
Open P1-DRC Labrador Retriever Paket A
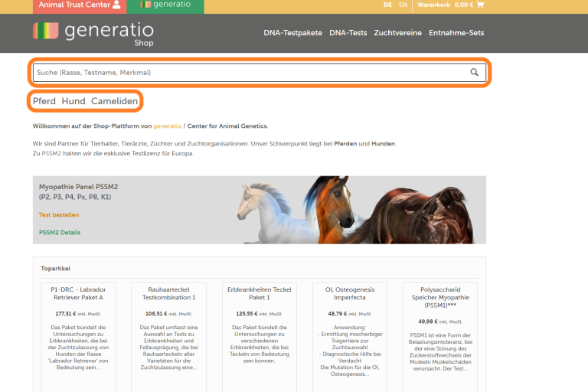[x=78, y=293]
